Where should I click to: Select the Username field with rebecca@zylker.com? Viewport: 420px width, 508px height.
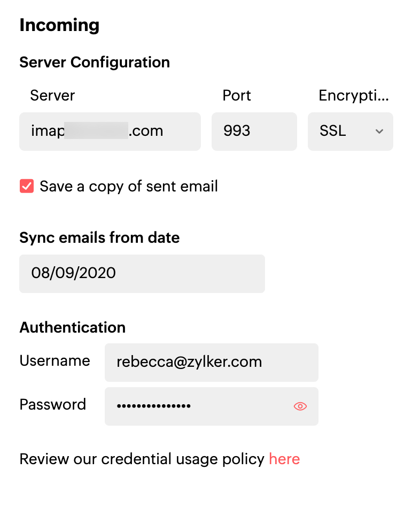[211, 363]
